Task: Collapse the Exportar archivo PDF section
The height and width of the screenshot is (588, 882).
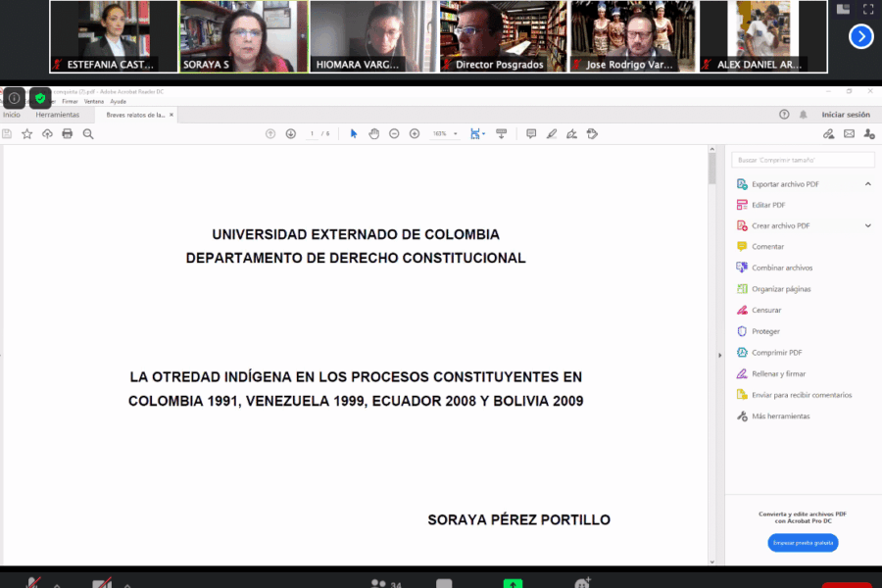Action: point(867,184)
